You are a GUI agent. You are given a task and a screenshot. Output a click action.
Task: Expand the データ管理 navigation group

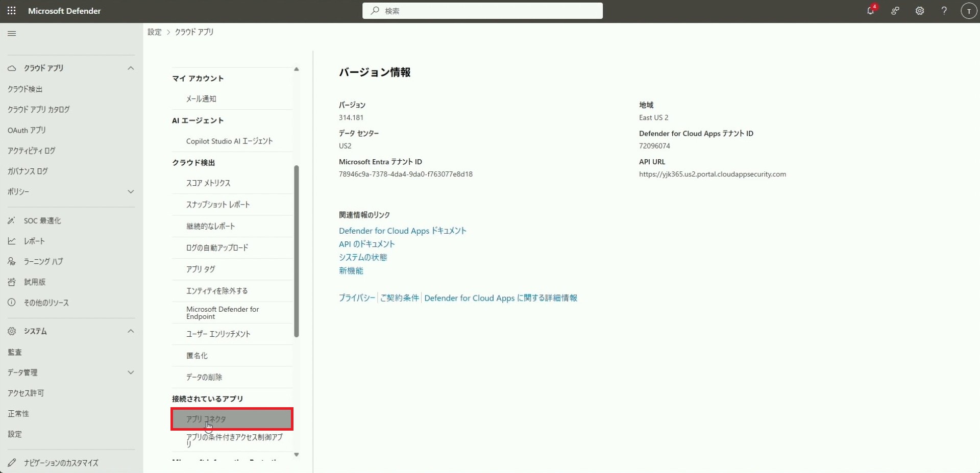(131, 372)
